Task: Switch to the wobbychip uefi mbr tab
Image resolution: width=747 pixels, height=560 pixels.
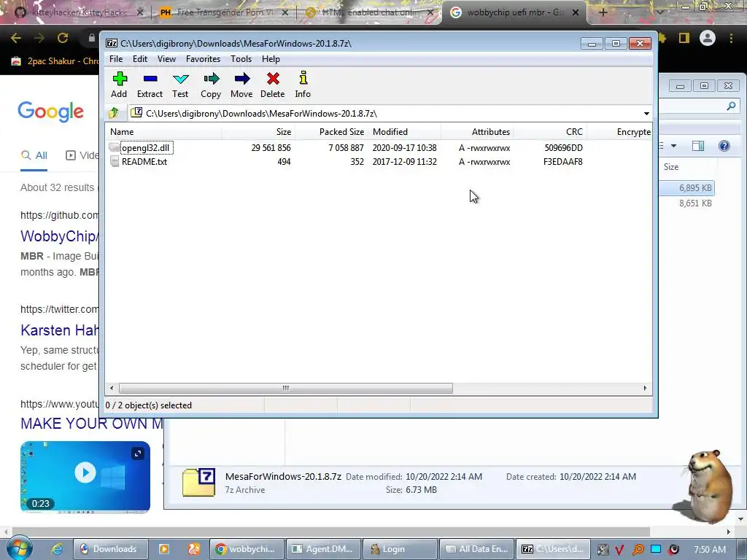Action: click(514, 12)
